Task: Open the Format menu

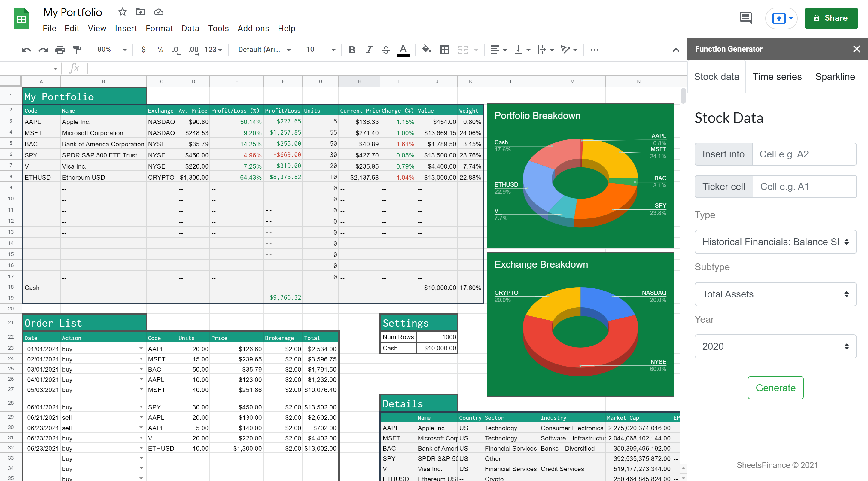Action: click(159, 28)
